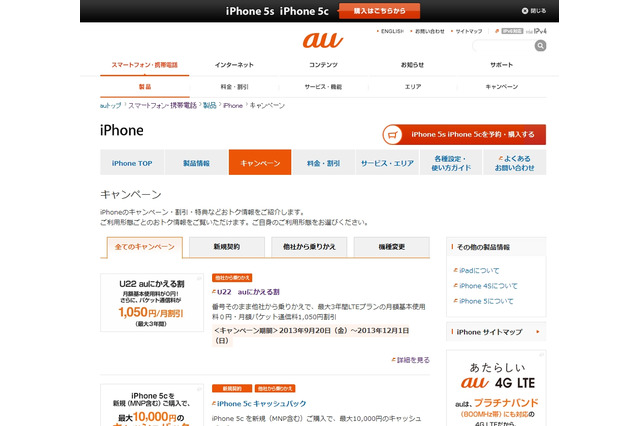Click the iPhone 5c cashback banner thumbnail
640x426 pixels.
tap(152, 405)
